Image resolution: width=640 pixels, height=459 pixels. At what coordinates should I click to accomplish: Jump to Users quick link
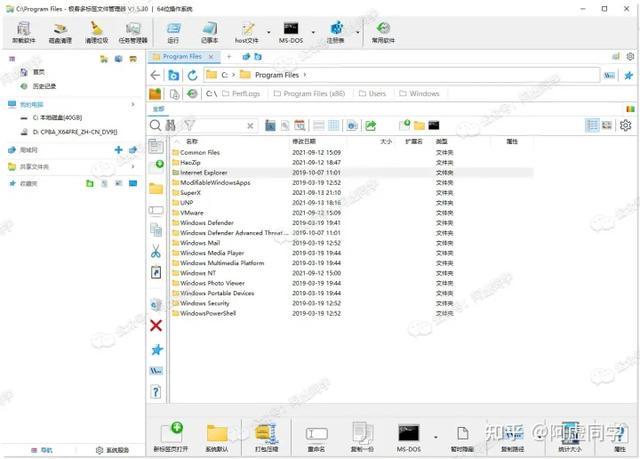pyautogui.click(x=372, y=93)
